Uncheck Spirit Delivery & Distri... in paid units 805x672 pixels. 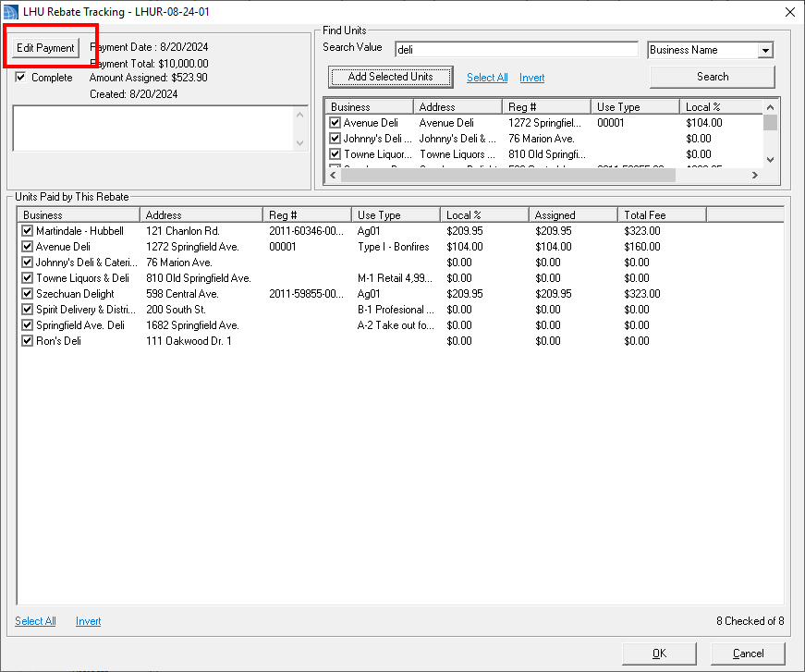(27, 310)
